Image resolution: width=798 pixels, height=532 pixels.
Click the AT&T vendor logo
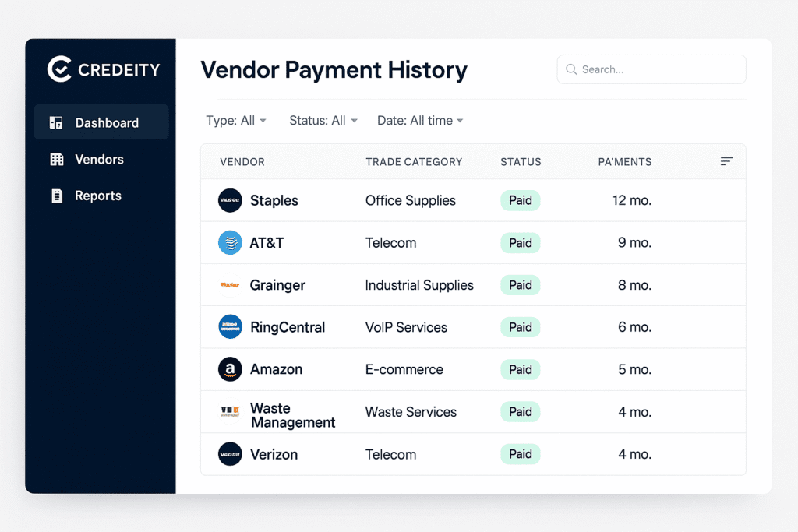pos(230,243)
